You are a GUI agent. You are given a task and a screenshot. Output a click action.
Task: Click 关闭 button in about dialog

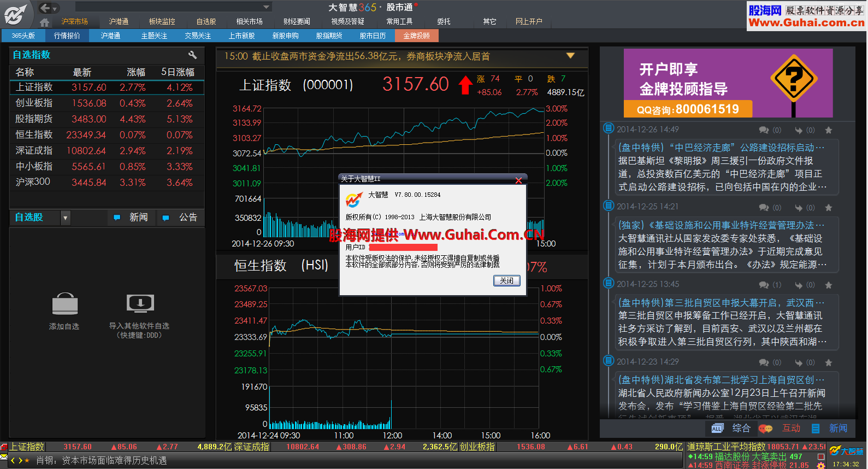click(507, 280)
